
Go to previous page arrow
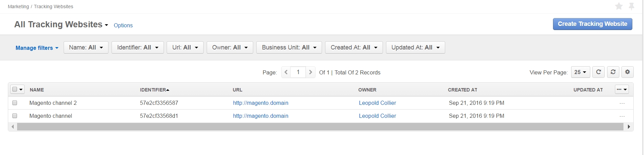(286, 72)
